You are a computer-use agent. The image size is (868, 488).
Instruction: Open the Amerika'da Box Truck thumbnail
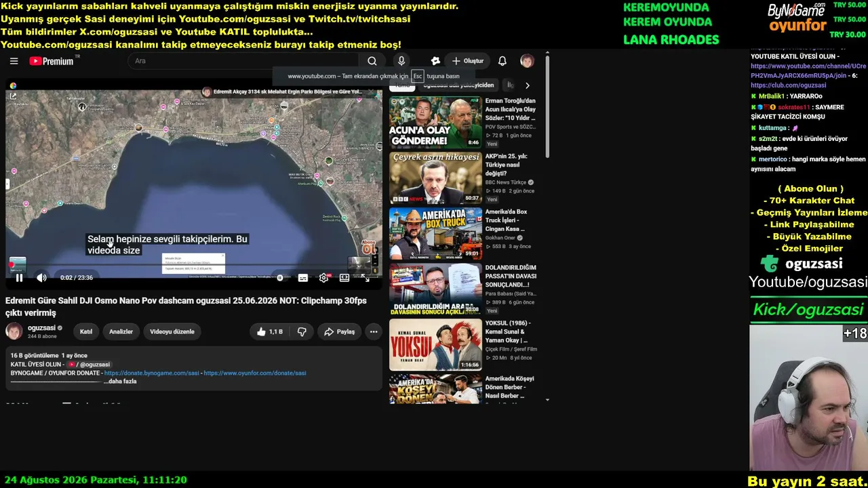435,233
